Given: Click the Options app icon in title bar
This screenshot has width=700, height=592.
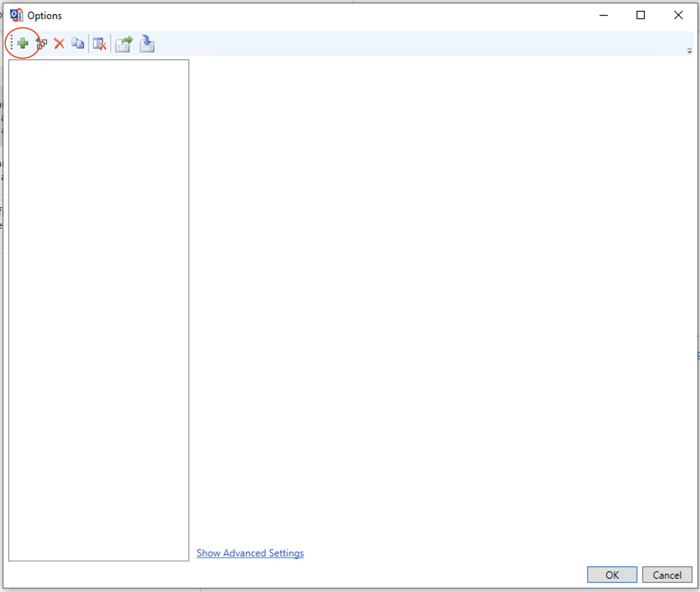Looking at the screenshot, I should click(16, 15).
